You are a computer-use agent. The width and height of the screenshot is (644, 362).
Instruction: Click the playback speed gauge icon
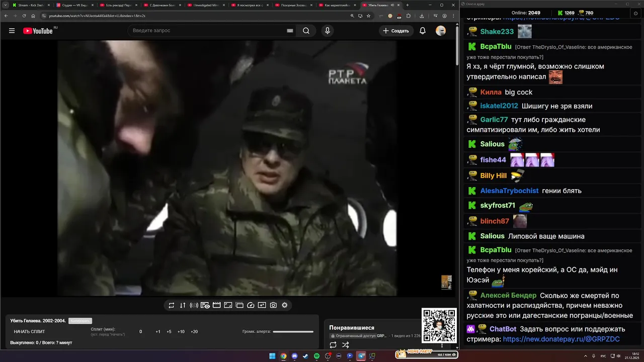point(251,305)
